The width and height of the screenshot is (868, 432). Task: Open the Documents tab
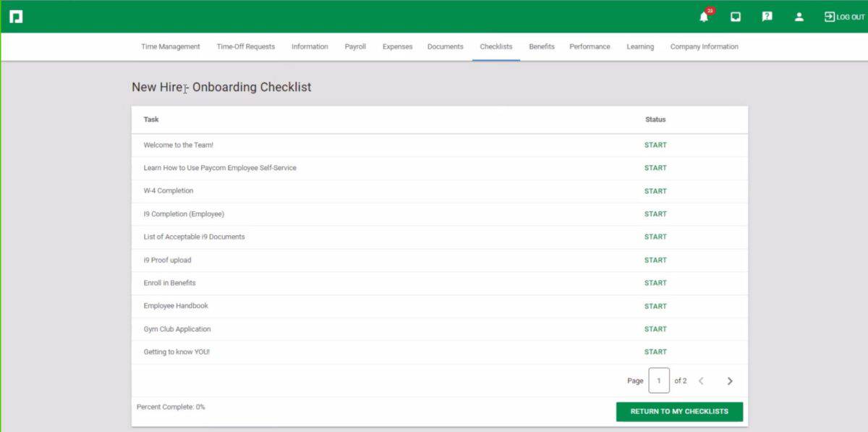[x=445, y=46]
